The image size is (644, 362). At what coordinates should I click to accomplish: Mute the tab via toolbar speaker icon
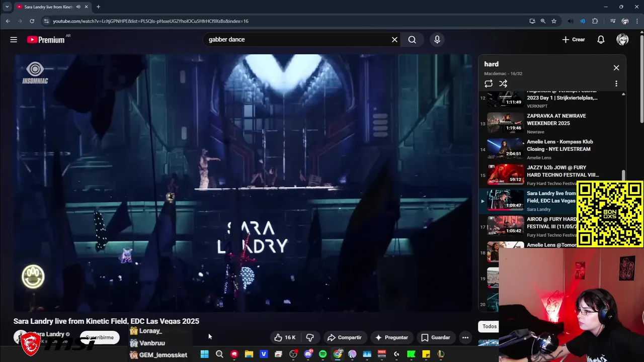[570, 21]
